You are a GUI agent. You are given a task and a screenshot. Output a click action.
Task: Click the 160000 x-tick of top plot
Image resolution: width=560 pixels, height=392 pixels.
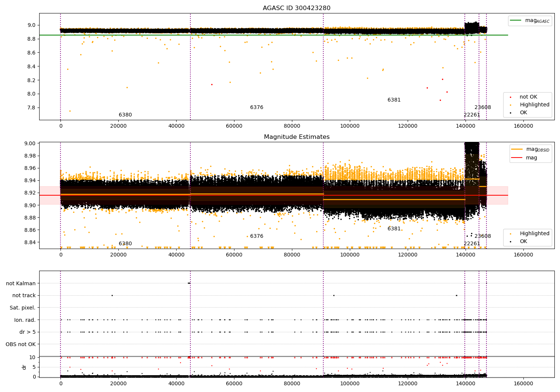point(523,126)
